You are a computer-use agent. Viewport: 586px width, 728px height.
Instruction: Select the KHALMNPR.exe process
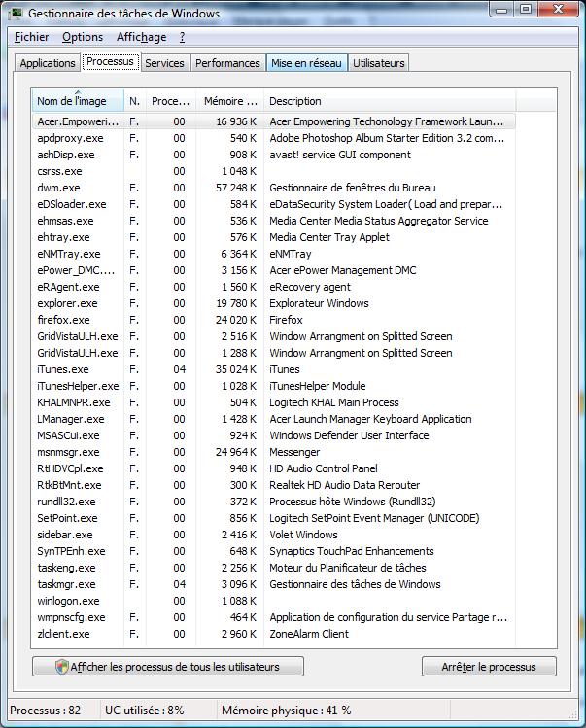click(x=274, y=402)
